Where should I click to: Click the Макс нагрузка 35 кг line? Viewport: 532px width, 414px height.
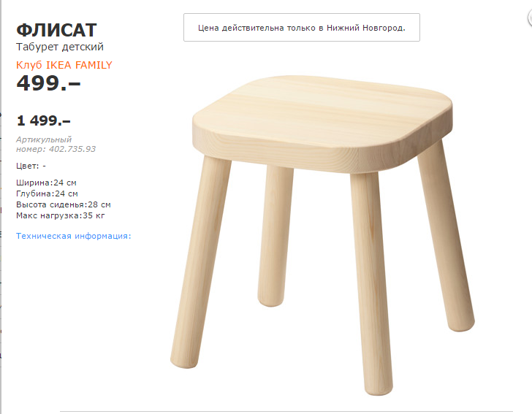[59, 216]
